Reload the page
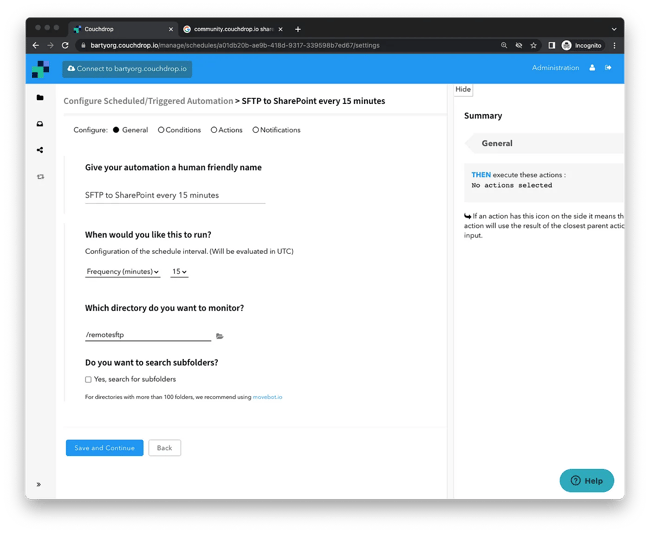 pos(65,45)
